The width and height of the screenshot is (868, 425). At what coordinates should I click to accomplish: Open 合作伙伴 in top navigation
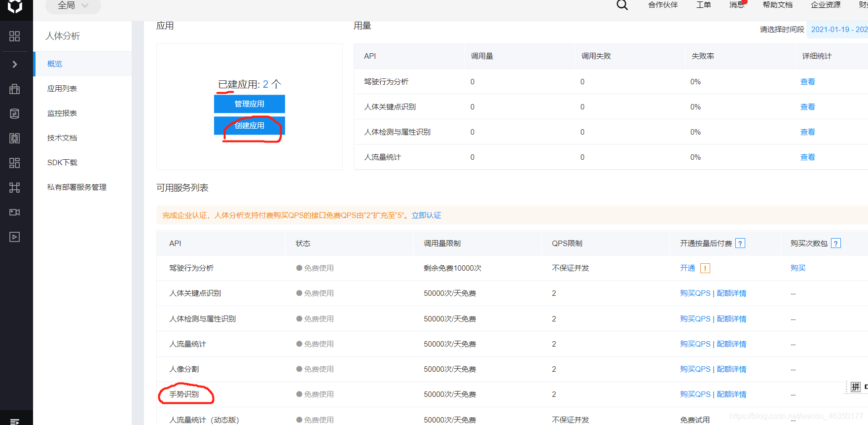point(663,5)
